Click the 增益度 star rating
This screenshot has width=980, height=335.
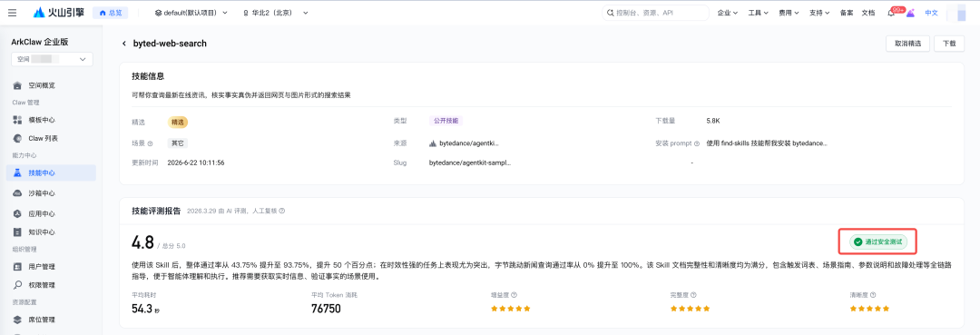pyautogui.click(x=511, y=308)
